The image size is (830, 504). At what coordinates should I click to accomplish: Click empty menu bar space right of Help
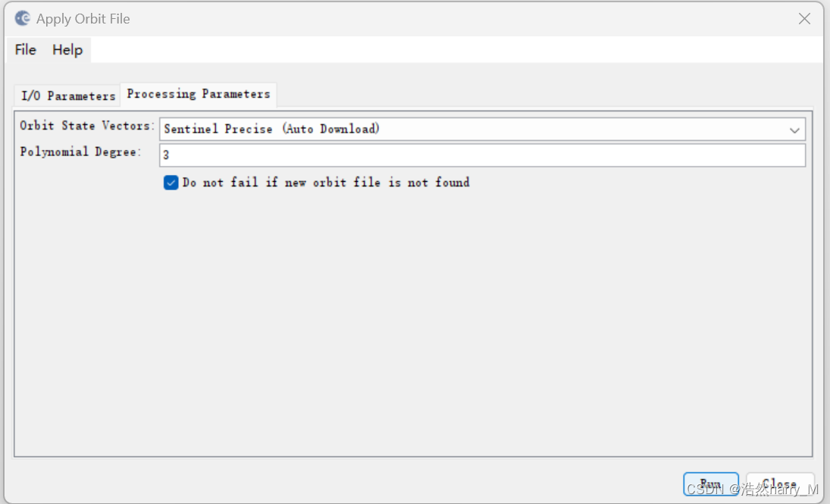(455, 50)
